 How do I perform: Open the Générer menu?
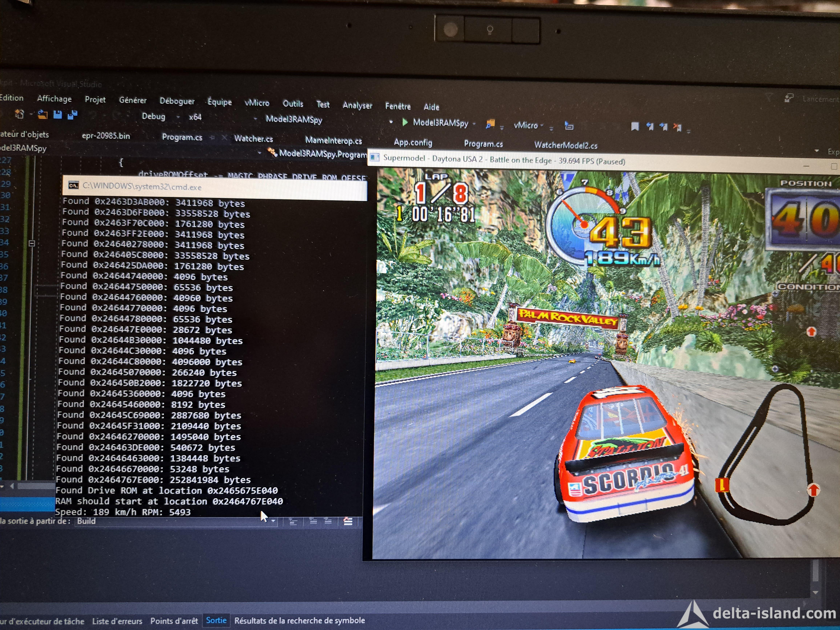133,100
